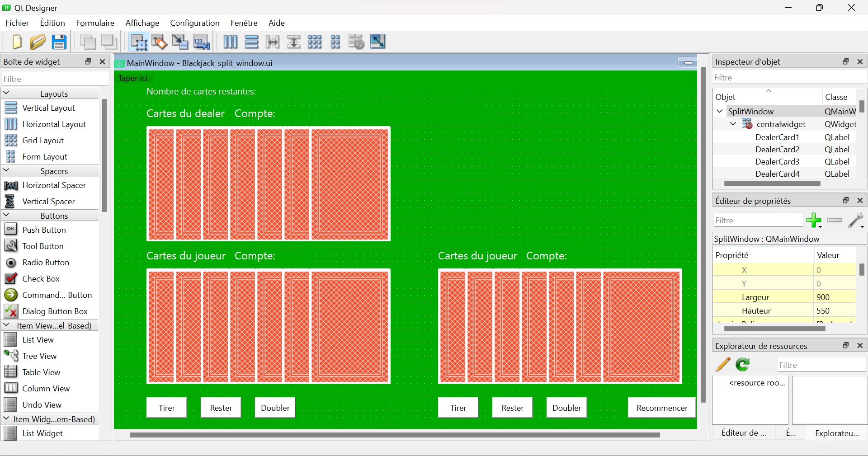Click left player's Tirer button
This screenshot has width=868, height=456.
pos(166,408)
